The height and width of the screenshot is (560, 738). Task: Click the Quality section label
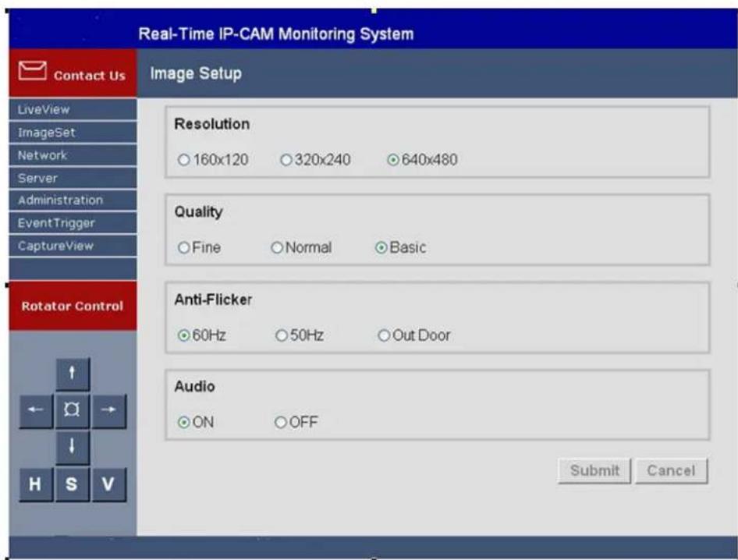199,212
